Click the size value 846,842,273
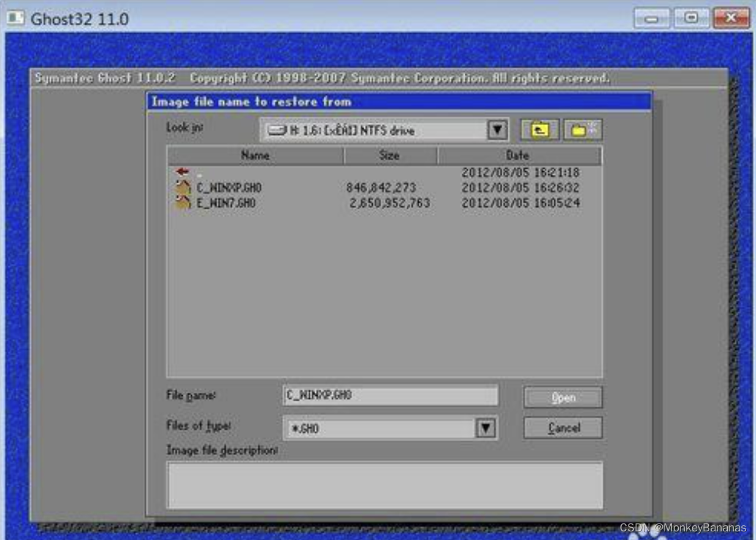The height and width of the screenshot is (540, 756). (381, 188)
